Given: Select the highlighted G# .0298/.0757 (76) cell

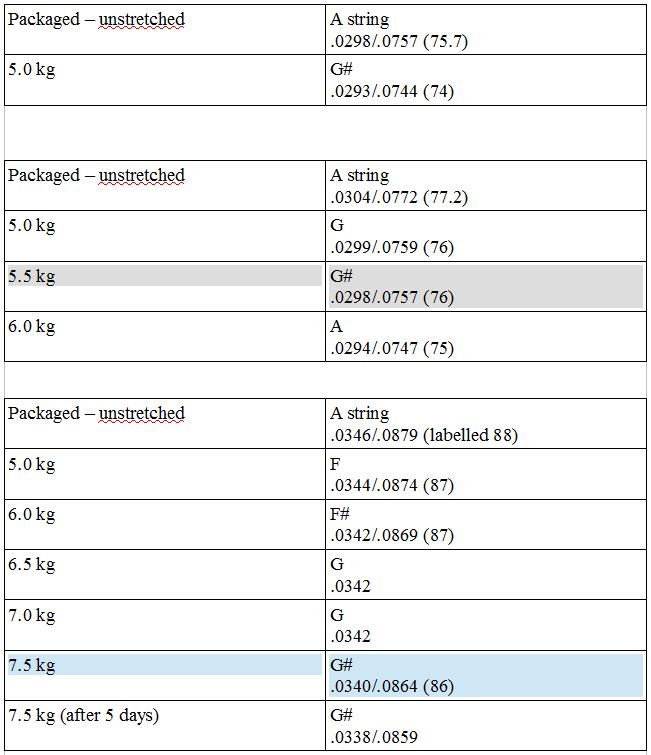Looking at the screenshot, I should tap(486, 286).
